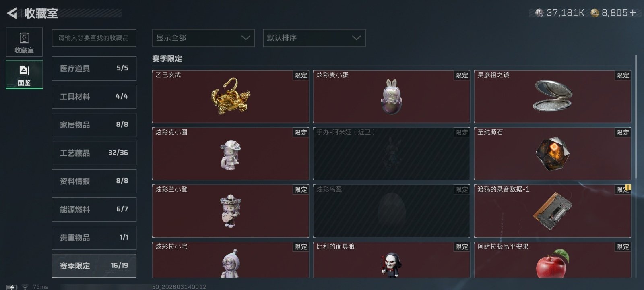Open the 收藏室 sidebar icon

[24, 42]
